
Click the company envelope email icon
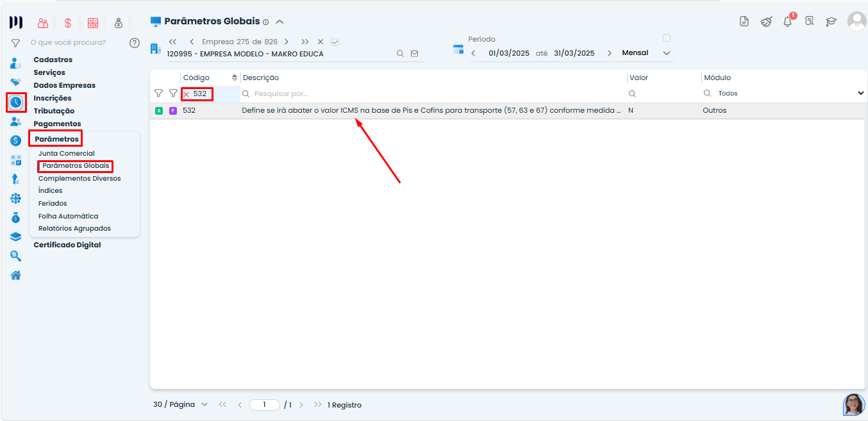[415, 54]
